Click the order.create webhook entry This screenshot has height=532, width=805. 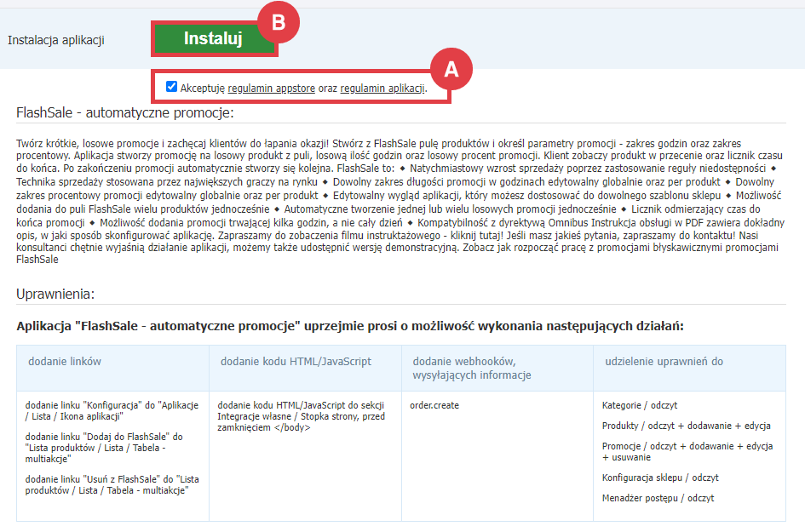pos(434,405)
